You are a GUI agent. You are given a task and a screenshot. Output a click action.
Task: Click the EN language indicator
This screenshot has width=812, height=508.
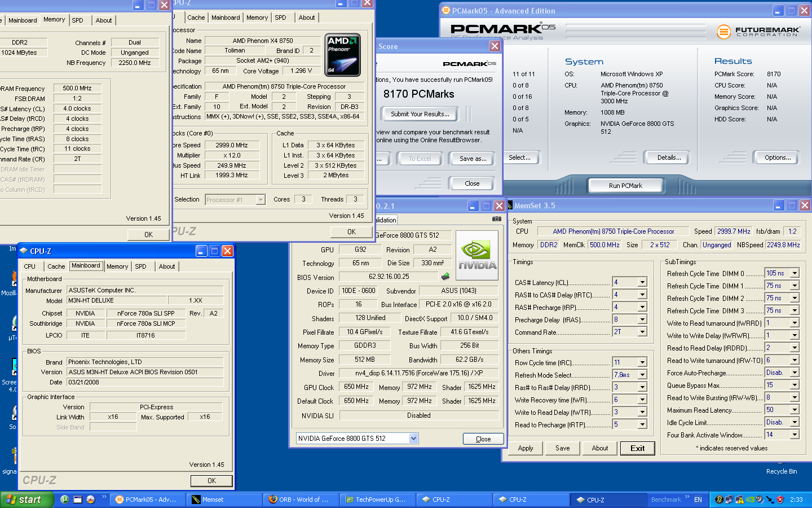[x=698, y=500]
